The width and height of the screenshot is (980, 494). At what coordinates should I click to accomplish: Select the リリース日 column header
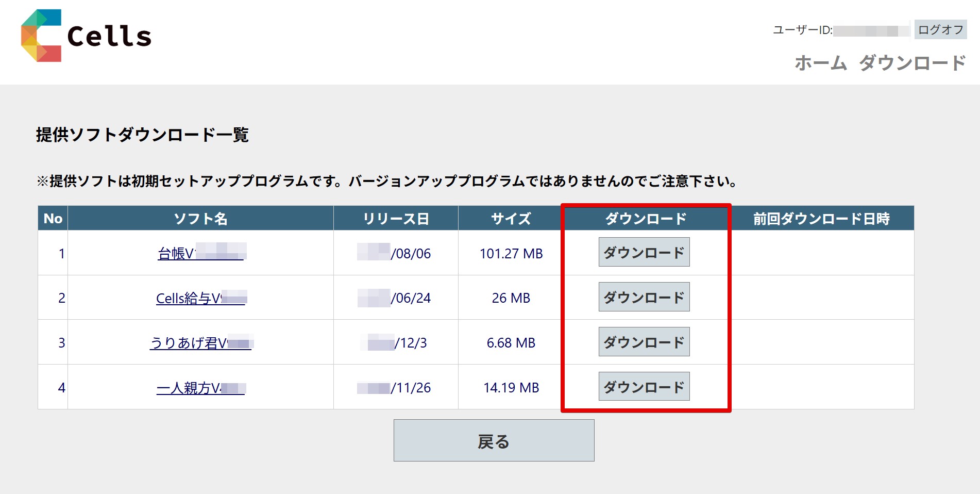click(396, 219)
